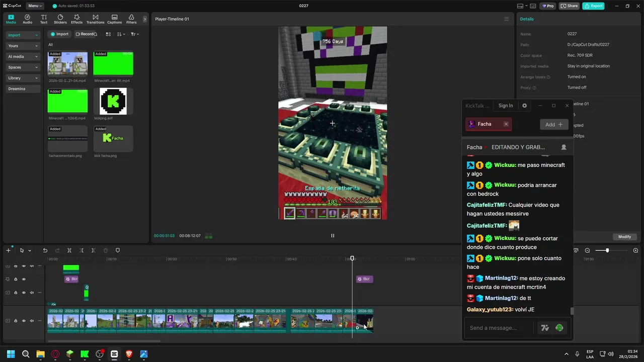The height and width of the screenshot is (362, 644).
Task: Click the Pro badge button
Action: (x=547, y=6)
